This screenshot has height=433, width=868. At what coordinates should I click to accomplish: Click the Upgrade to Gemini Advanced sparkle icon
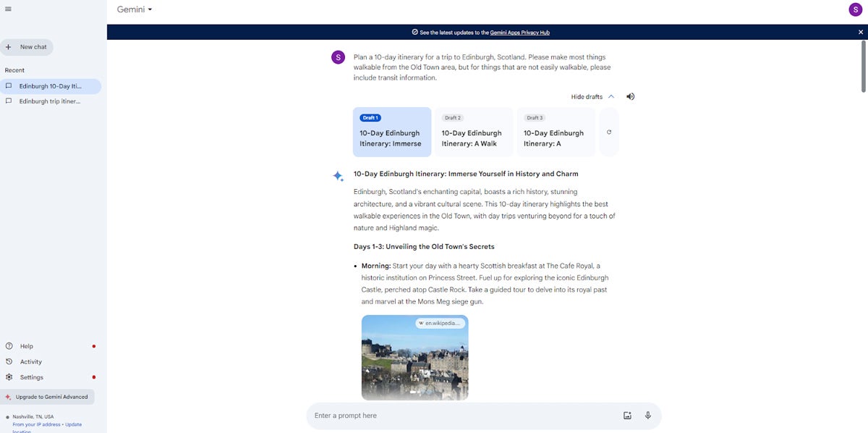click(8, 397)
